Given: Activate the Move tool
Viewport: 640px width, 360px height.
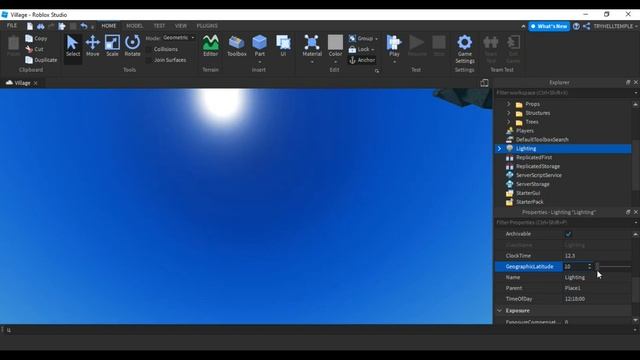Looking at the screenshot, I should coord(92,46).
